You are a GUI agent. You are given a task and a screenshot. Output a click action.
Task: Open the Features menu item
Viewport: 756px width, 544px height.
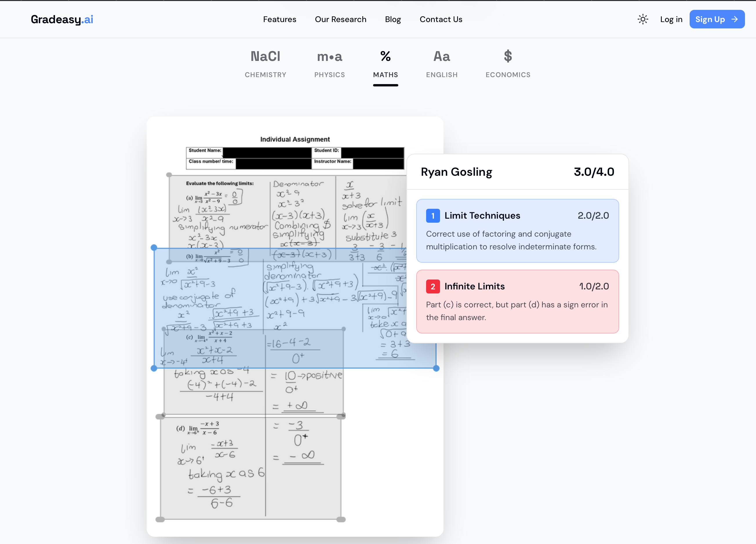pyautogui.click(x=279, y=19)
